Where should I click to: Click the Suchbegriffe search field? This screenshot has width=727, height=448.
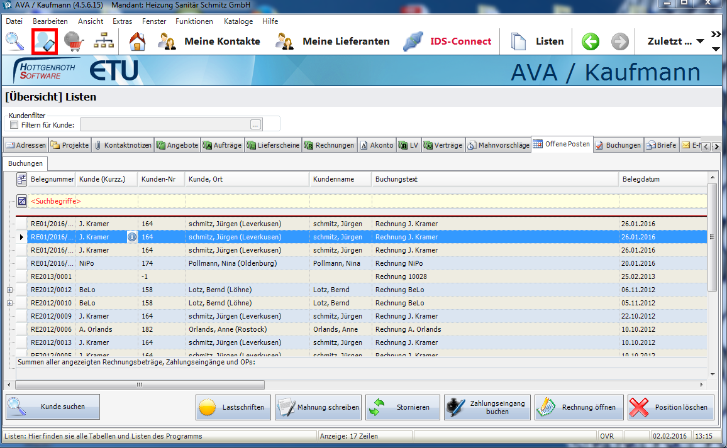click(368, 201)
